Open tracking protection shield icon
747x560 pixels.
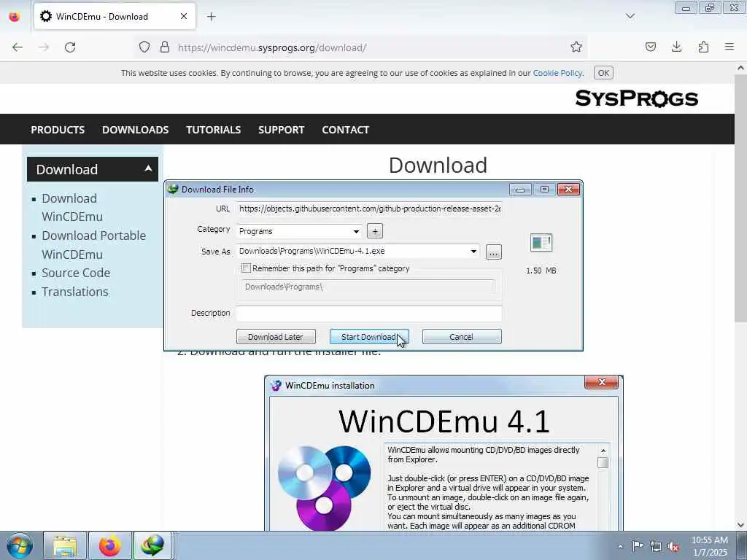coord(144,47)
